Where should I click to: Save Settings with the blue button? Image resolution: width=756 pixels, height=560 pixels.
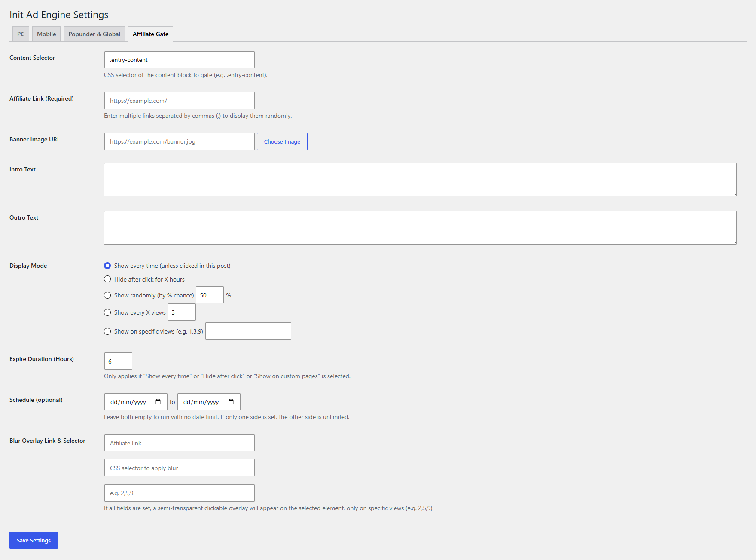pos(34,540)
